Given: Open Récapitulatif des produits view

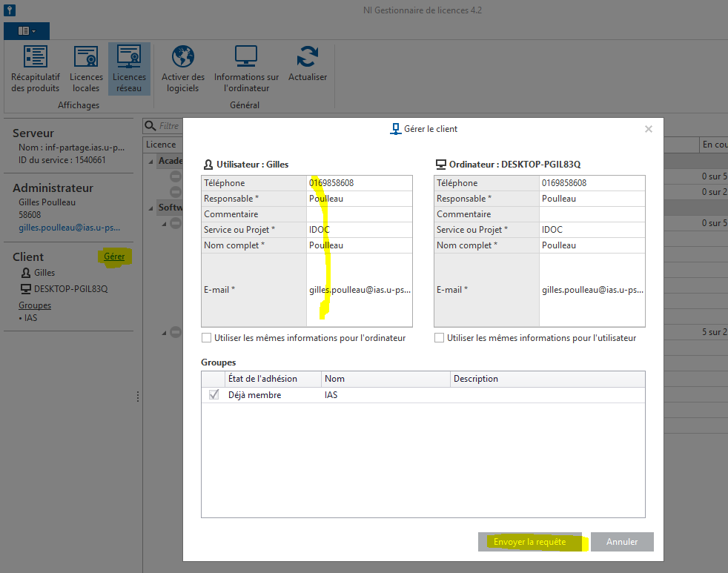Looking at the screenshot, I should 35,68.
